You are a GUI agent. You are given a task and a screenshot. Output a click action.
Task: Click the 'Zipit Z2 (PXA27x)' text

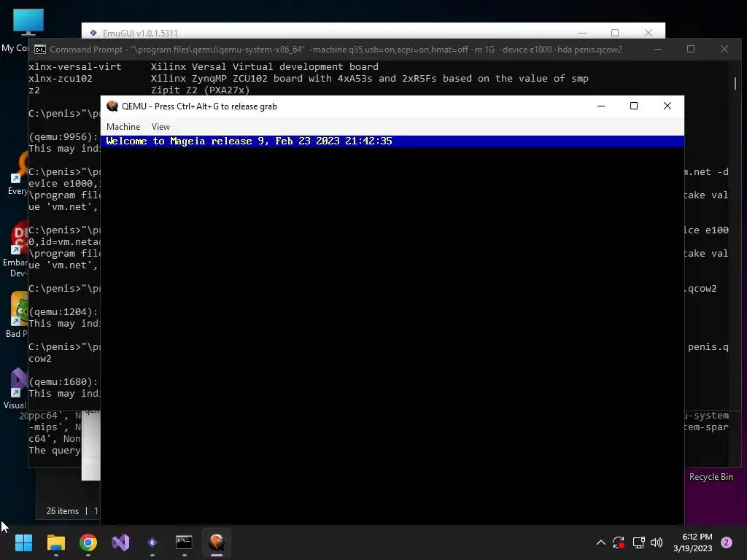tap(200, 90)
